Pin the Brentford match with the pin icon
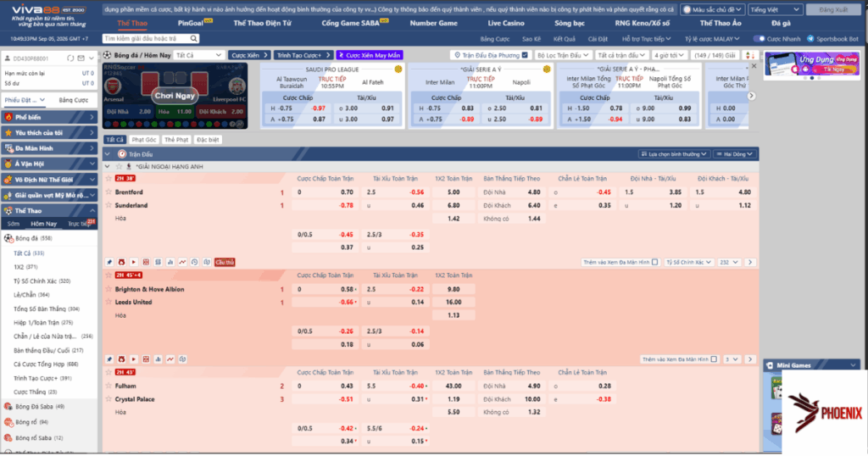The width and height of the screenshot is (868, 456). click(109, 262)
